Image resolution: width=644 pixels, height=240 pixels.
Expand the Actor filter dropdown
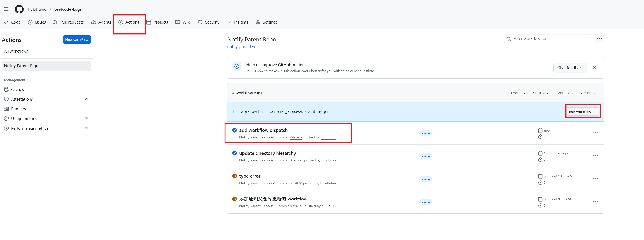pyautogui.click(x=588, y=93)
